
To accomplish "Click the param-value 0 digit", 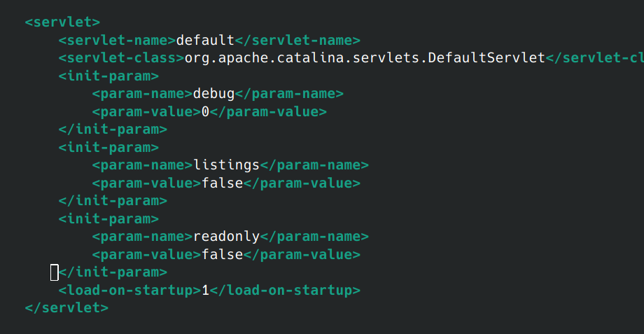I will tap(206, 111).
